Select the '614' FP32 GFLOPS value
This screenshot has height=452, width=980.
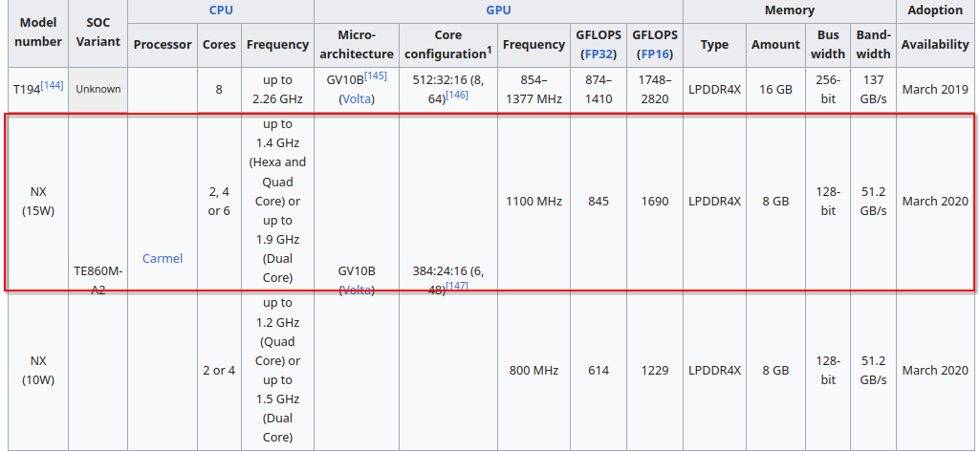(x=599, y=370)
